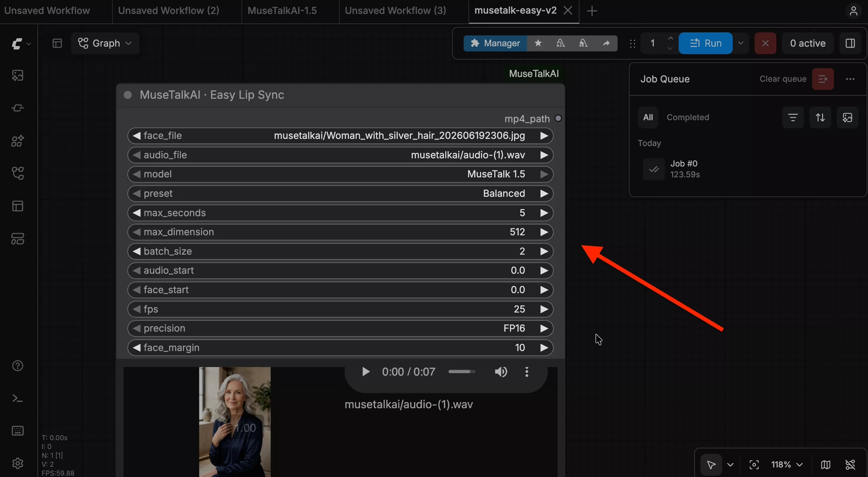Click the red clear queue icon
868x477 pixels.
click(823, 79)
